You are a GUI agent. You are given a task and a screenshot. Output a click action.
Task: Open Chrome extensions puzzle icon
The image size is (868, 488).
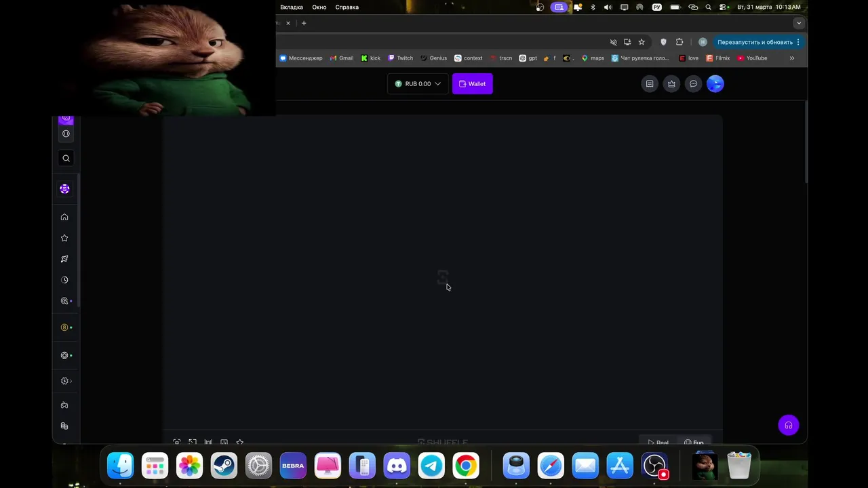click(679, 42)
